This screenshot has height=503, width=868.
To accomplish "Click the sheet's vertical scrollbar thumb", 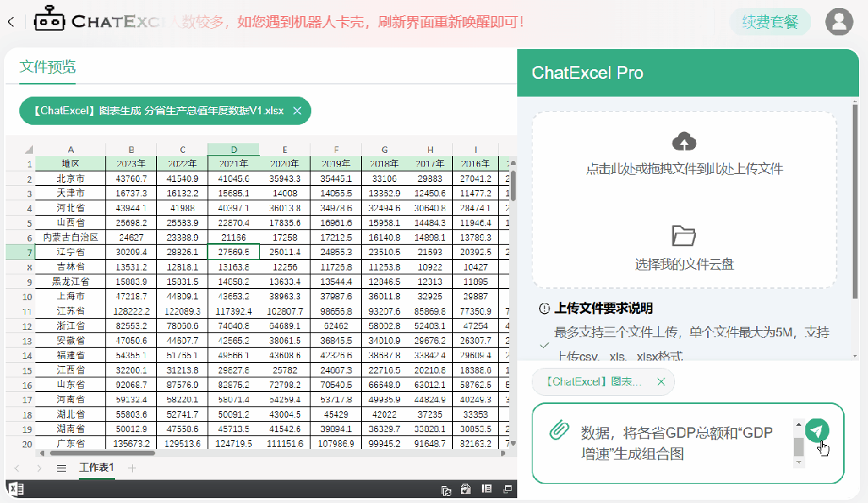I will point(513,185).
